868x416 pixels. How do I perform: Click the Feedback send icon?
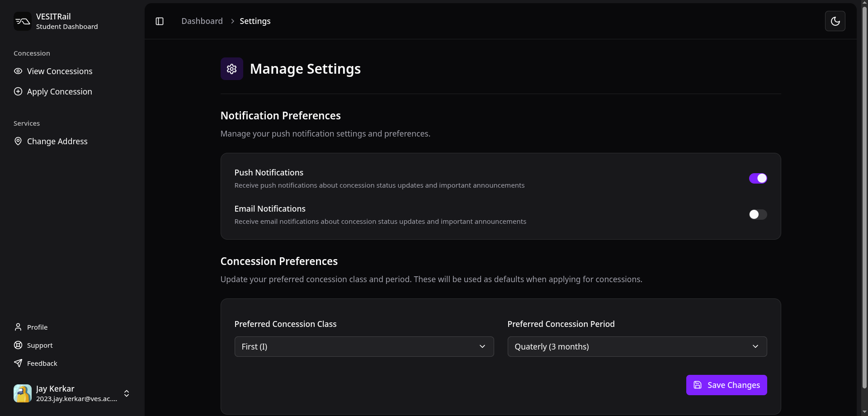tap(18, 363)
